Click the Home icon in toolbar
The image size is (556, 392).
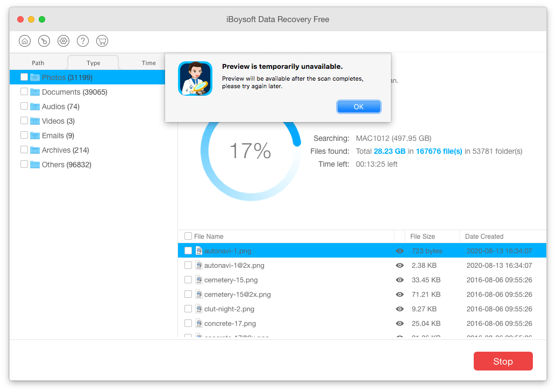[x=25, y=41]
